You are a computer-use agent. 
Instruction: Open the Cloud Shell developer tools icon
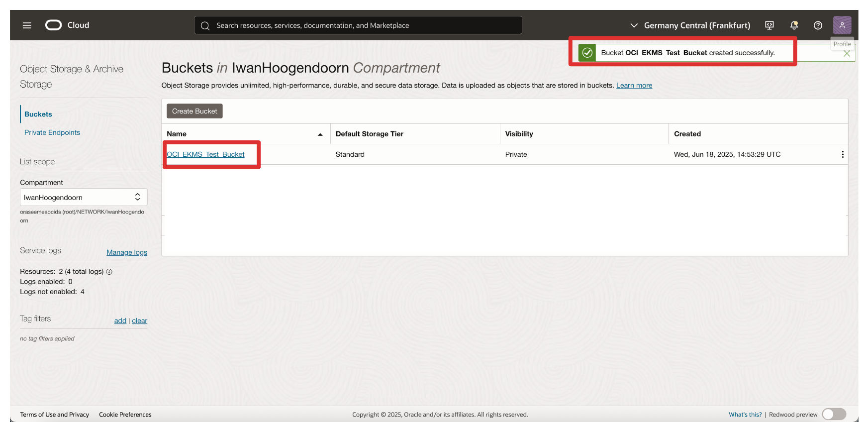pos(769,25)
